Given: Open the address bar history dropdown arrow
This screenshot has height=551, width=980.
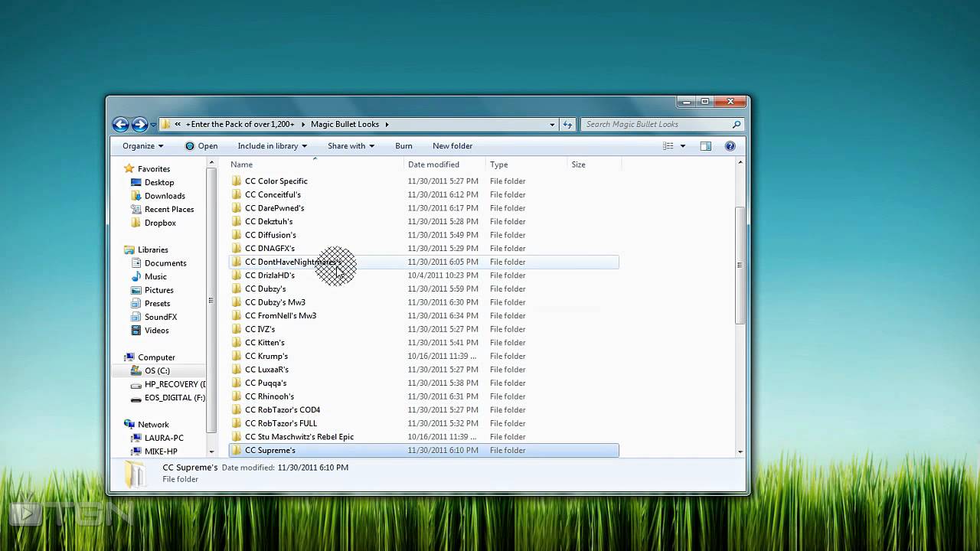Looking at the screenshot, I should [552, 124].
